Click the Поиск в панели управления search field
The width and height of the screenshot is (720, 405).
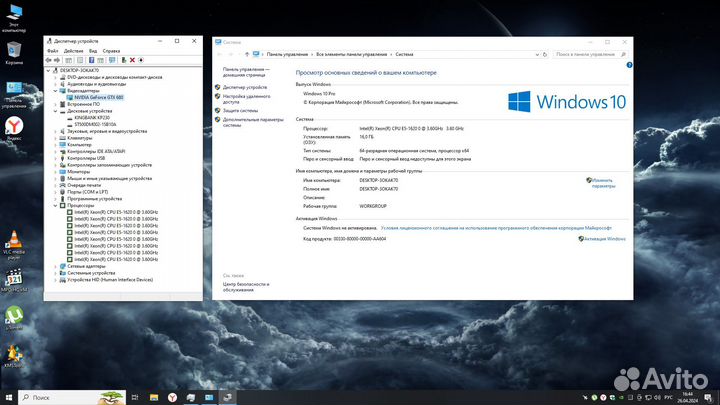[x=590, y=54]
